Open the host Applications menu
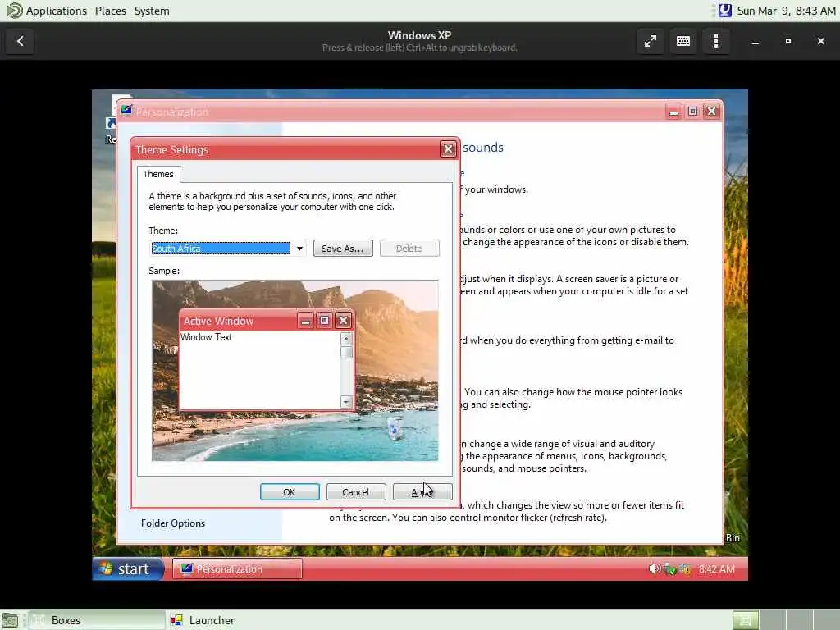Image resolution: width=840 pixels, height=630 pixels. pos(57,11)
